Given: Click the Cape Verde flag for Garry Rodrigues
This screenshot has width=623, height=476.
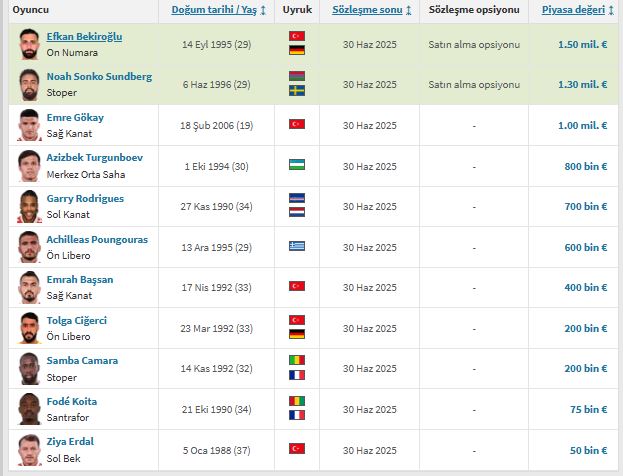Looking at the screenshot, I should pos(297,199).
